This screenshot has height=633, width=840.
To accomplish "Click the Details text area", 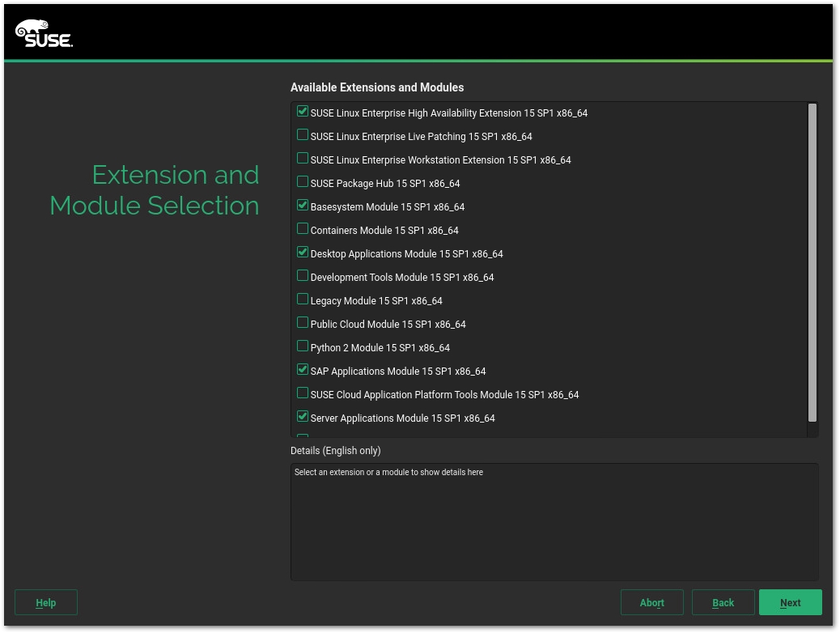I will point(554,521).
